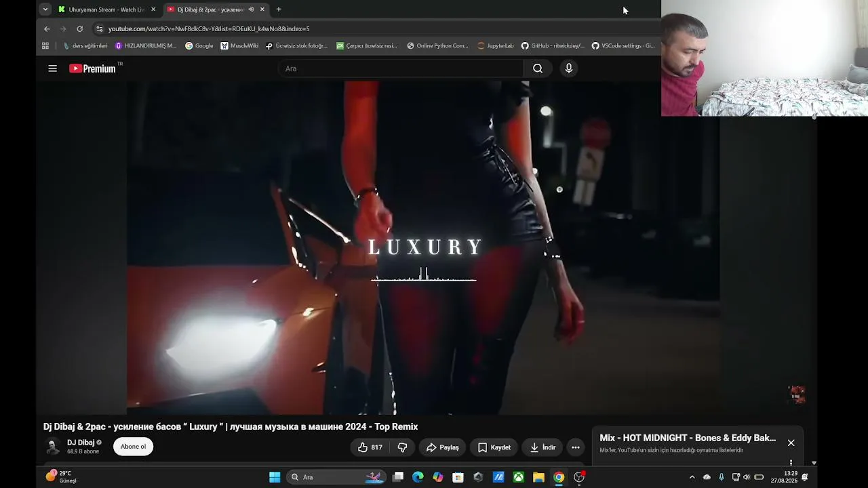This screenshot has width=868, height=488.
Task: Open the GitHub - ritwickdey bookmark
Action: click(x=553, y=46)
